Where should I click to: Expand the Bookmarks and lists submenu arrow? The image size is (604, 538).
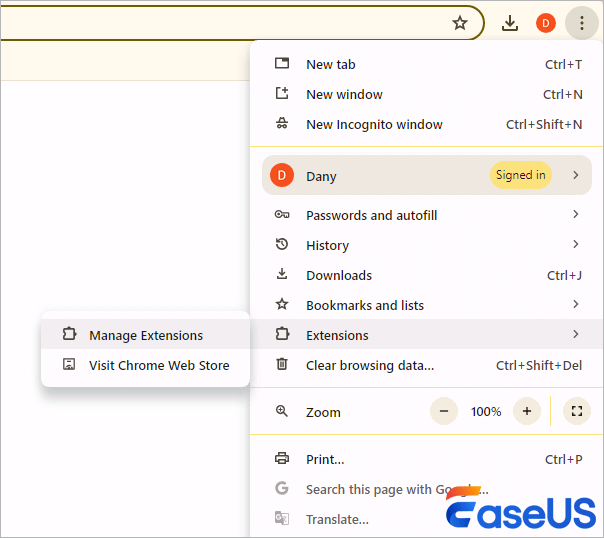tap(576, 305)
